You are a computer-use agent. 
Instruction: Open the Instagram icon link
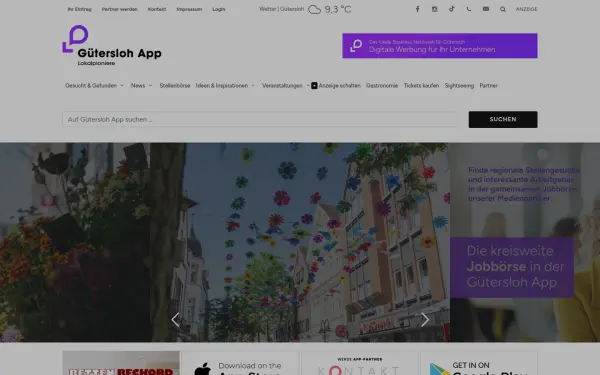point(434,9)
